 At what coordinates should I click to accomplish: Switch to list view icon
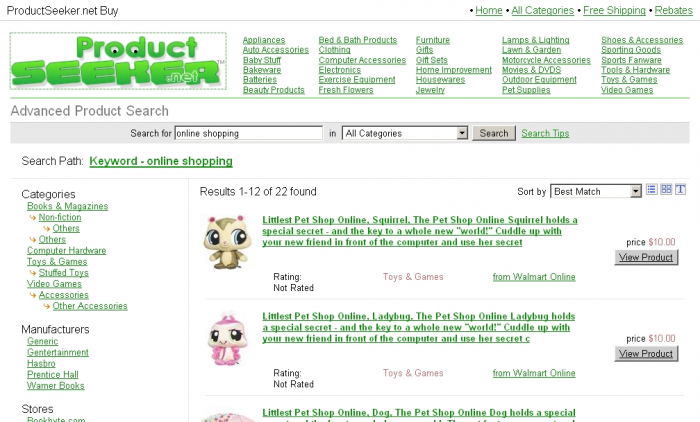coord(651,189)
